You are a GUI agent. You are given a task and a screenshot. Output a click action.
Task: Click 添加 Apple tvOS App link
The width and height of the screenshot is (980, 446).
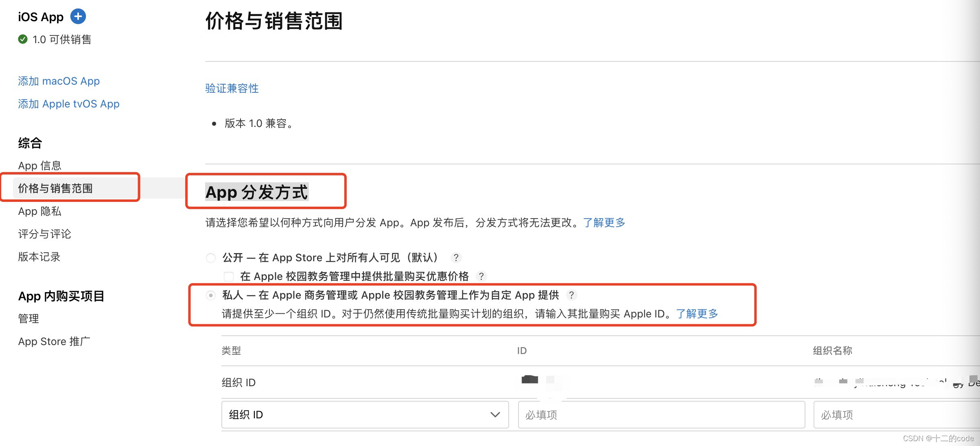(x=69, y=104)
